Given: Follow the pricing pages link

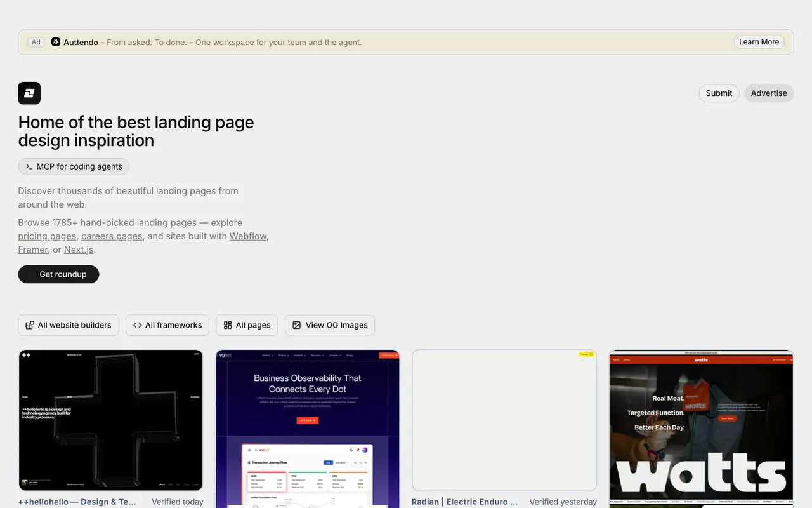Looking at the screenshot, I should pos(47,236).
